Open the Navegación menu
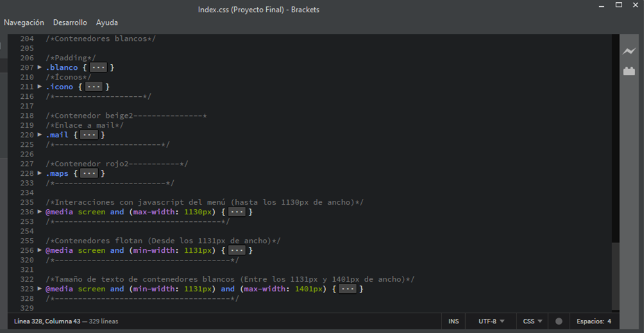Screen dimensions: 644x333 24,22
